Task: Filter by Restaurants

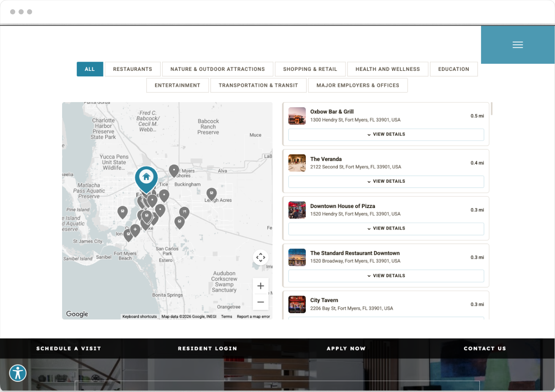Action: [133, 69]
